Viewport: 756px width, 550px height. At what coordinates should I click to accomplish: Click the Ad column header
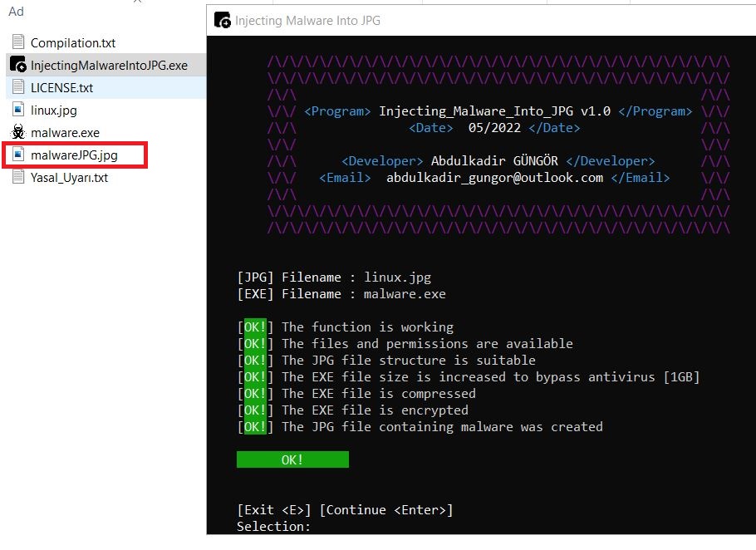tap(16, 11)
